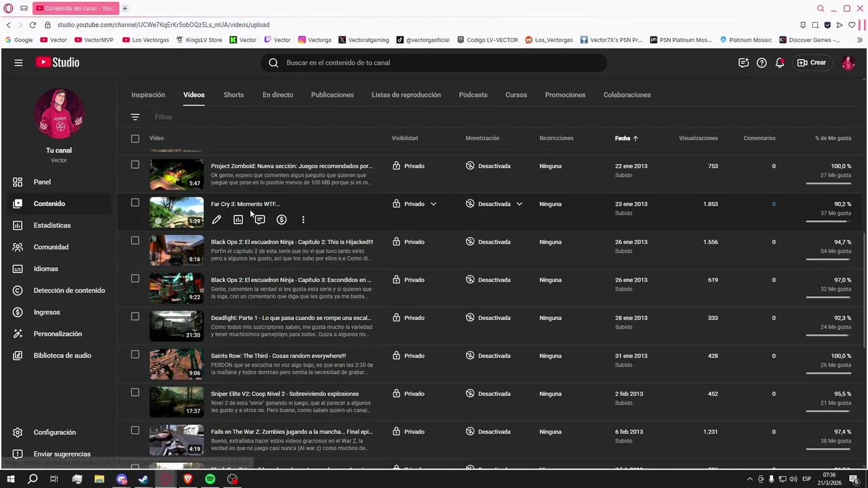Click the YouTube Studio logo
This screenshot has height=488, width=868.
coord(58,62)
